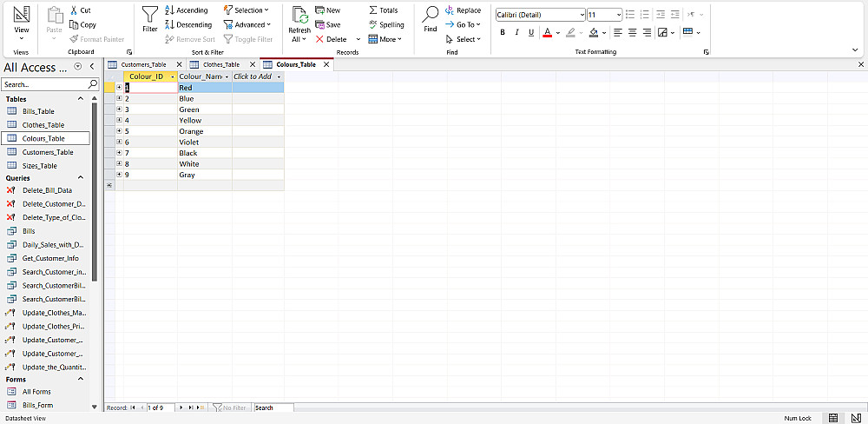
Task: Open font color picker arrow
Action: 557,33
